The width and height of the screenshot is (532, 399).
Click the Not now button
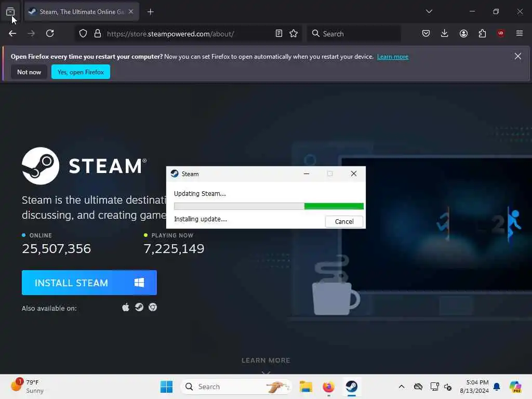pyautogui.click(x=29, y=72)
